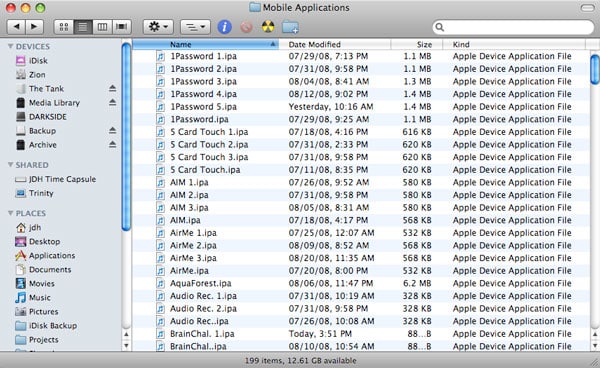Click sidebar scroll down arrow
Viewport: 600px width, 368px height.
(x=126, y=345)
